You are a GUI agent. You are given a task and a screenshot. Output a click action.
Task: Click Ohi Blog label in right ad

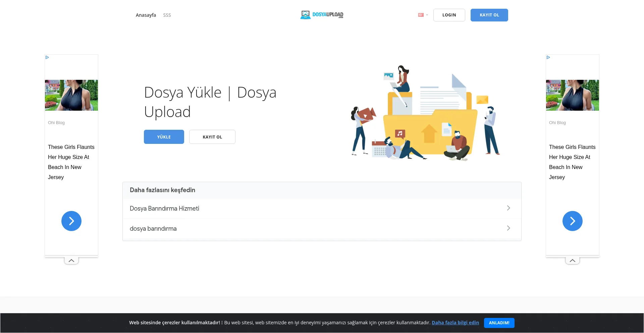[x=557, y=123]
